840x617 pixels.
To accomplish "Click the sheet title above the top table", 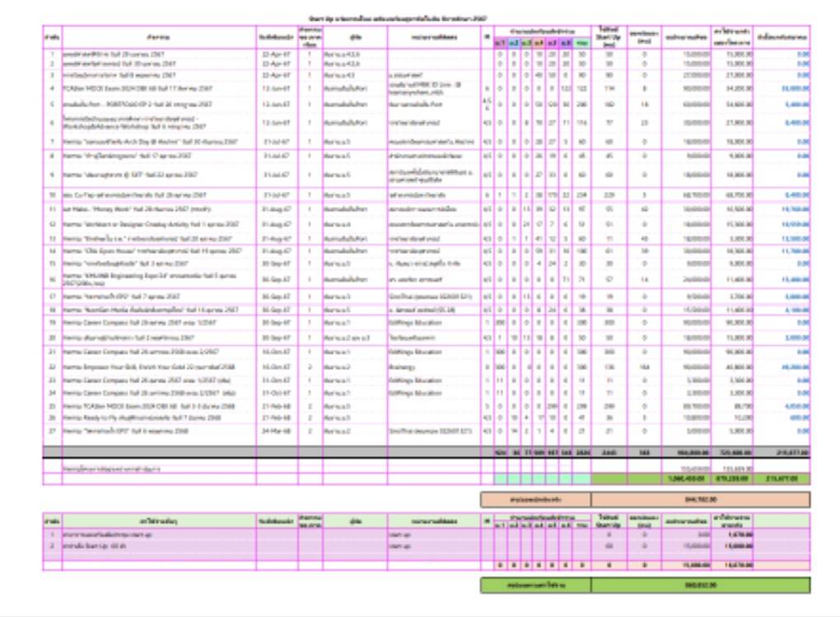I will point(398,19).
